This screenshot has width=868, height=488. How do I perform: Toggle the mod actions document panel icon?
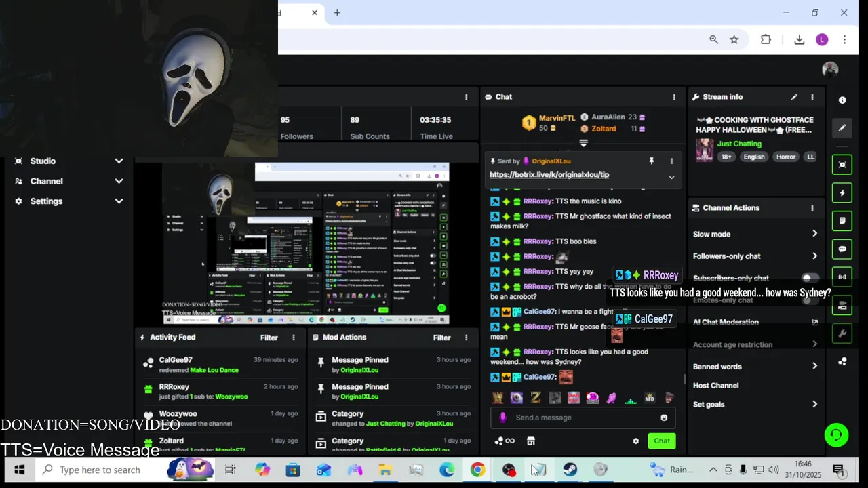point(842,221)
